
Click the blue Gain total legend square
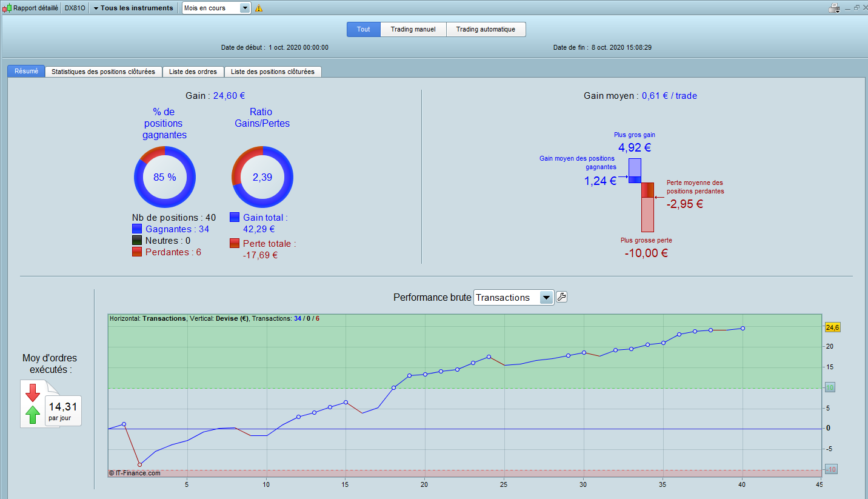point(235,217)
